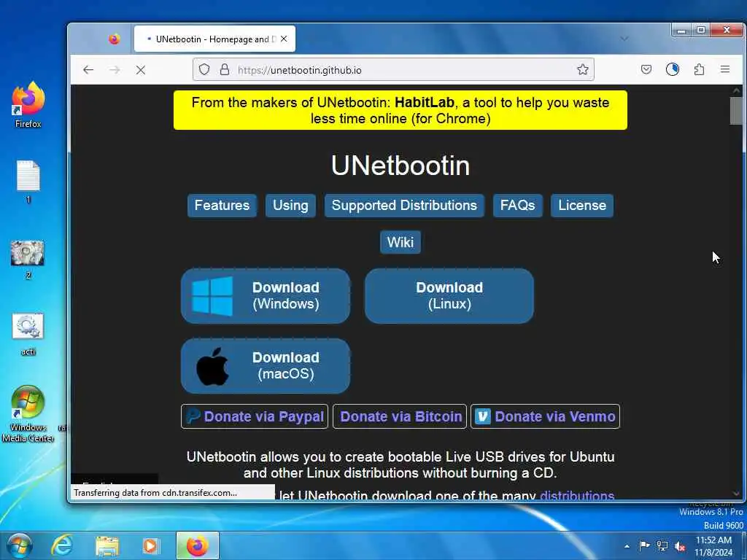Open File Explorer from the taskbar
The width and height of the screenshot is (747, 560).
(x=107, y=545)
